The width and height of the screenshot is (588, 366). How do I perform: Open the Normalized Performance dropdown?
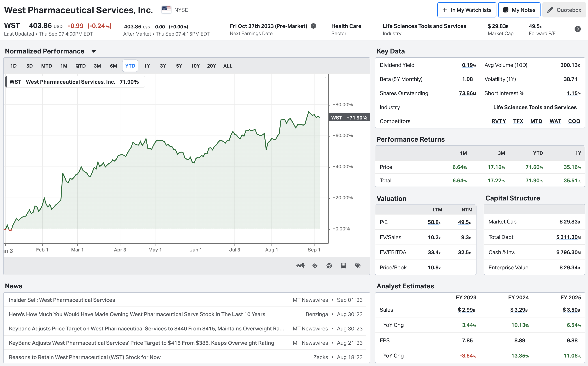(94, 51)
